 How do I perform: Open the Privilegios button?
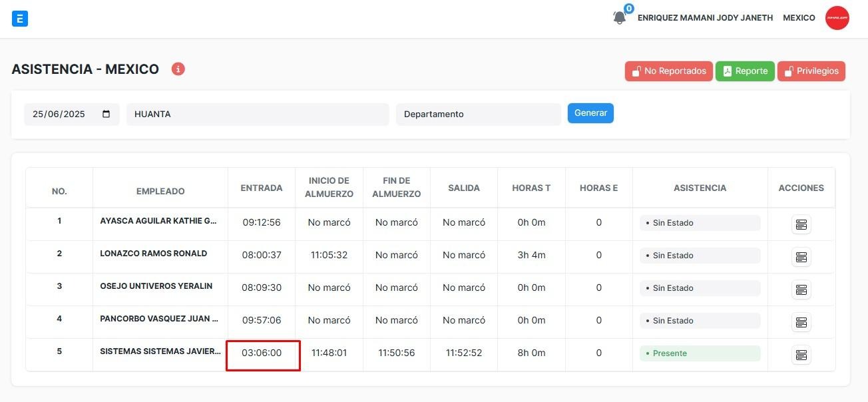811,71
